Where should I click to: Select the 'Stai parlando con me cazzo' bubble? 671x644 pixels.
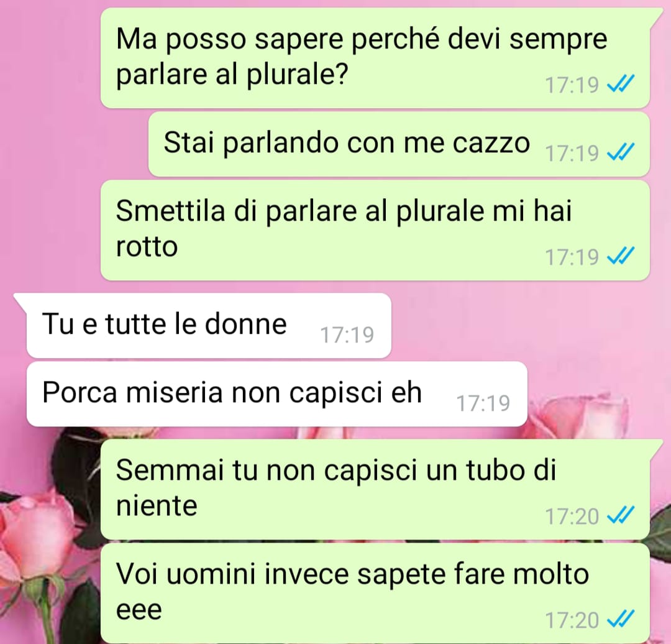[399, 144]
